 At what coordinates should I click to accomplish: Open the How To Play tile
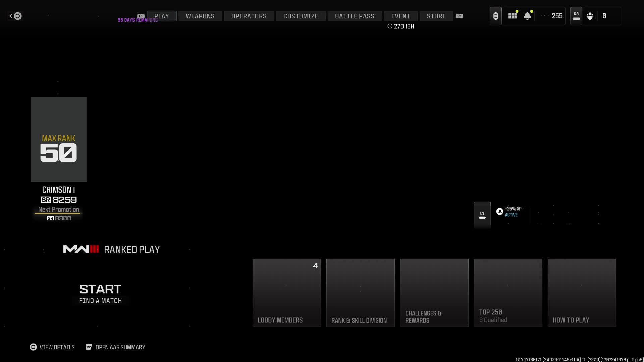click(582, 293)
